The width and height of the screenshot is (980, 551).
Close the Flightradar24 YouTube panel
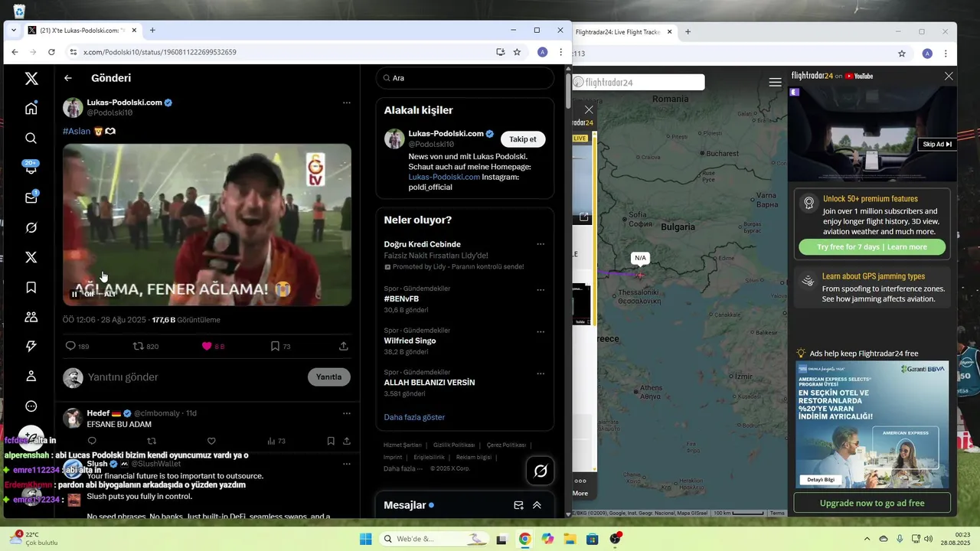coord(949,76)
